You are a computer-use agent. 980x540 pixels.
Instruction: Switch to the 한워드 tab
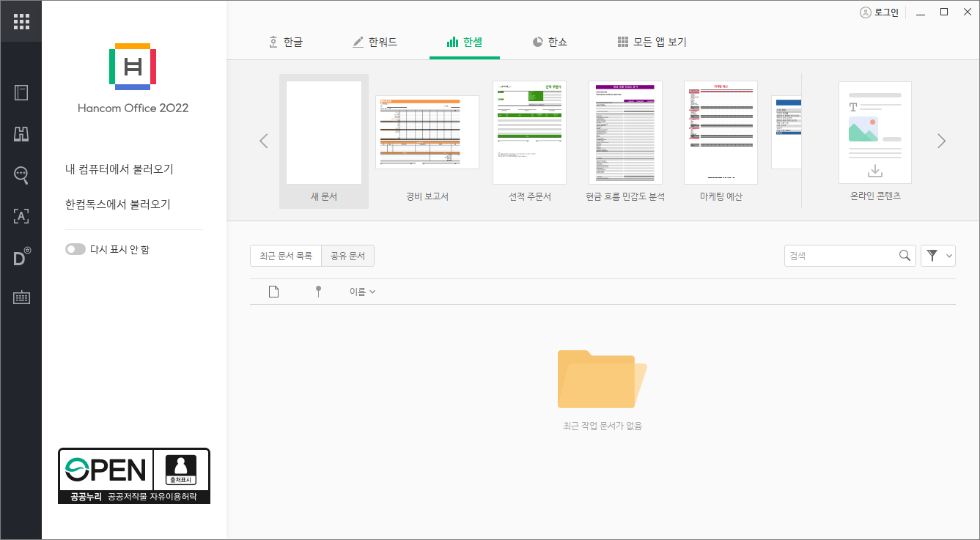[375, 42]
